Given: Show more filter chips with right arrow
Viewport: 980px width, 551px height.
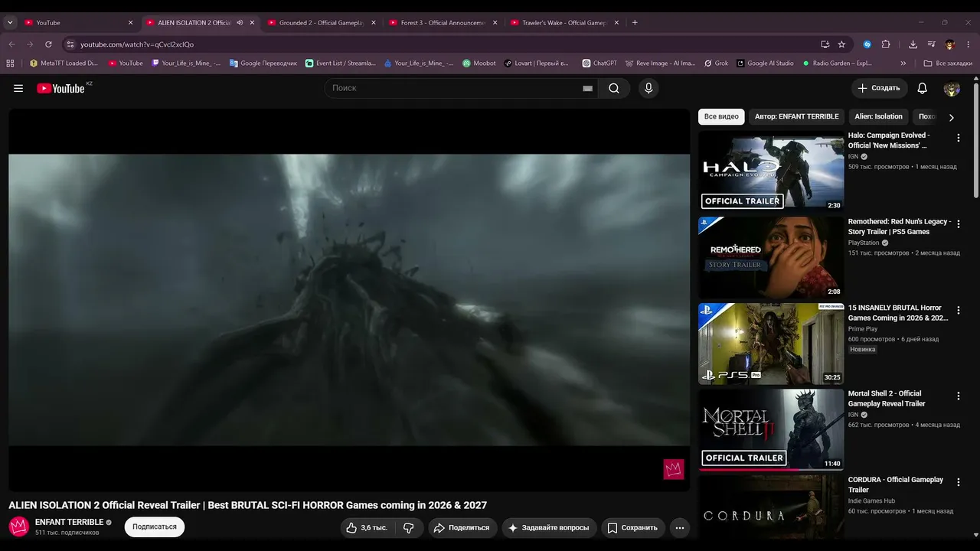Looking at the screenshot, I should pos(952,117).
